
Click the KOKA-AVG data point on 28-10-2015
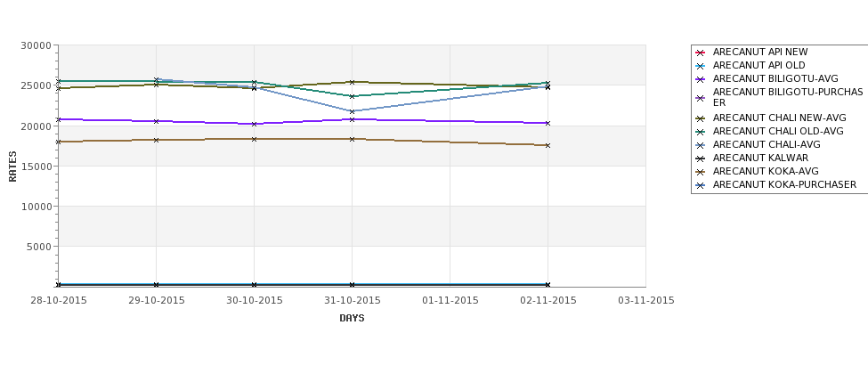tap(58, 142)
